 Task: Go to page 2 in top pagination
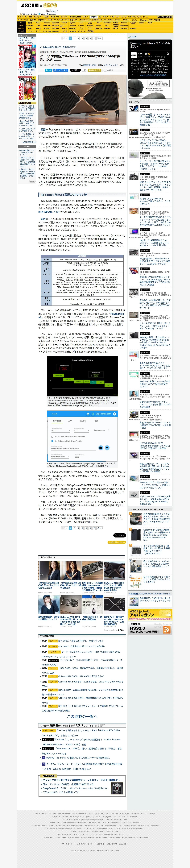point(74,38)
